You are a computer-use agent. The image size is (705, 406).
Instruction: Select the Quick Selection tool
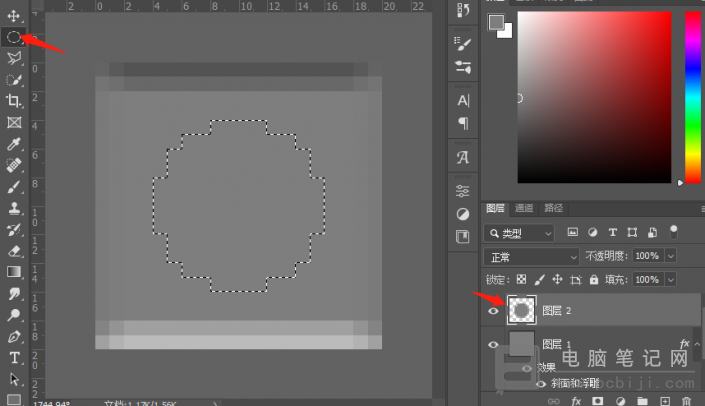click(x=13, y=80)
